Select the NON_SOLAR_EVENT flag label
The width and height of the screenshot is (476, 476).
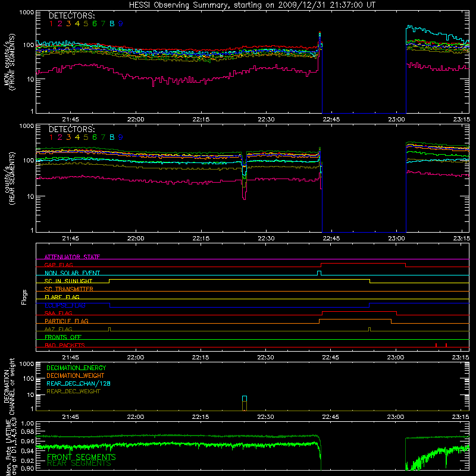[x=72, y=273]
